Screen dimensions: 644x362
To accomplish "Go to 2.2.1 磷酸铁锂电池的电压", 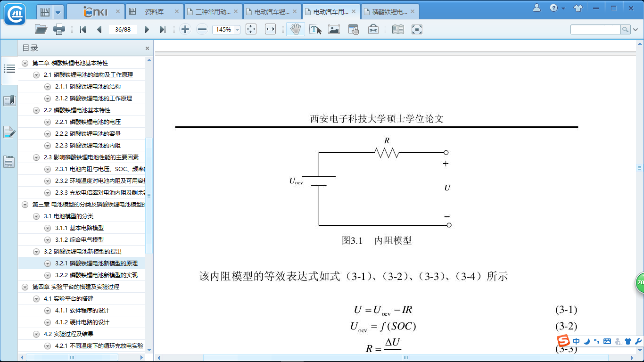I will [x=88, y=122].
